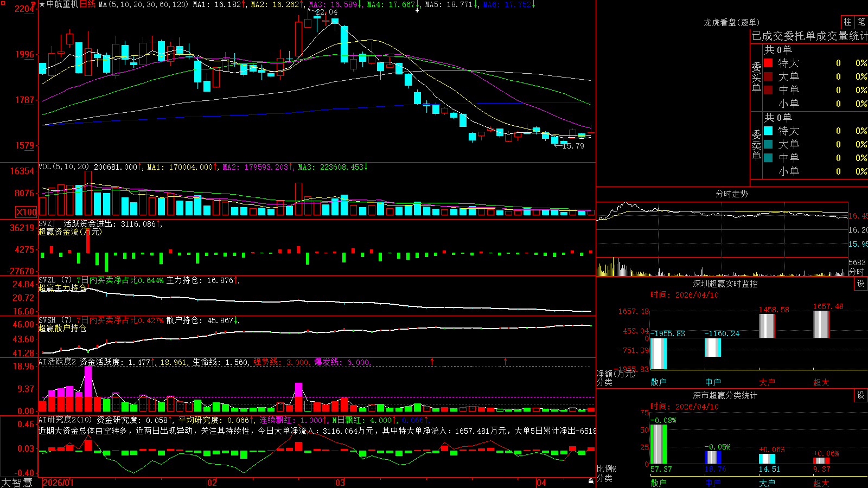Click the 1458.58 大户 net amount bar
The image size is (868, 488).
pos(767,326)
